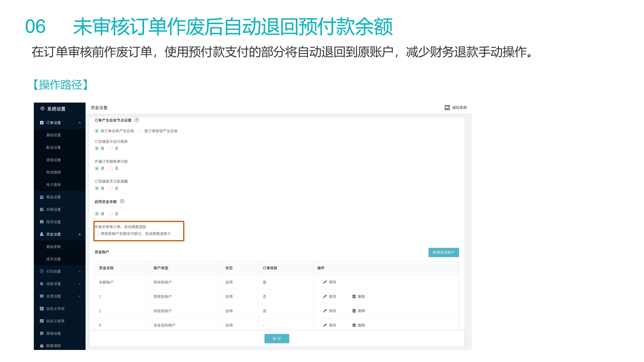
Task: Click the 营销设置 gift icon
Action: pos(42,333)
